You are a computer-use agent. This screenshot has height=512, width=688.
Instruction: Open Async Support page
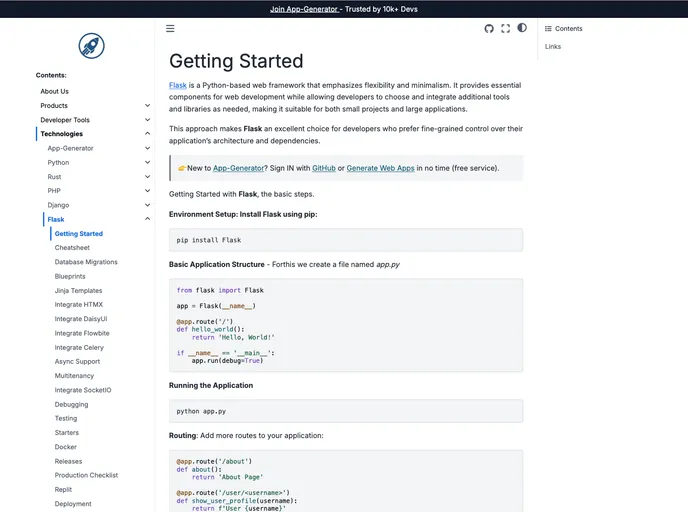[x=77, y=362]
